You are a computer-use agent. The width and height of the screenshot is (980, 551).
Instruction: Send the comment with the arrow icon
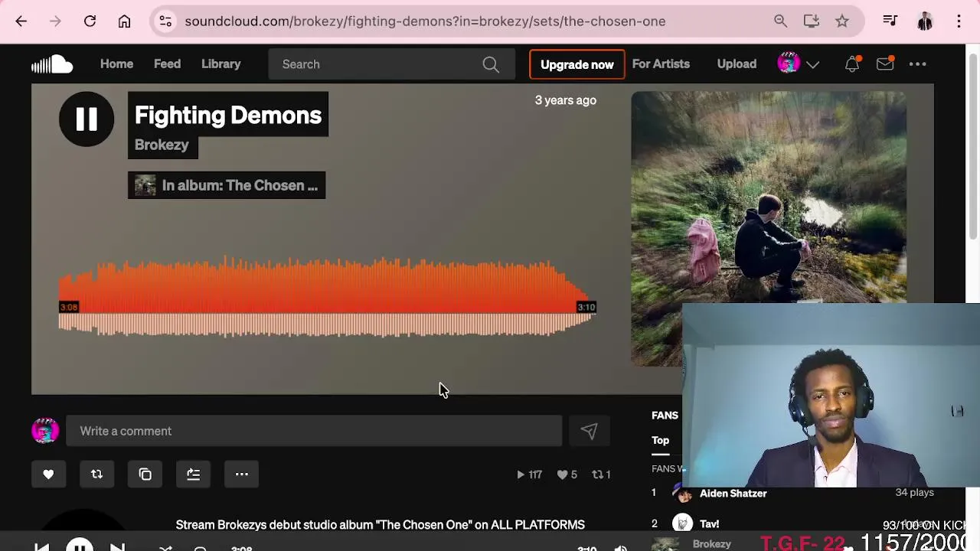pyautogui.click(x=589, y=431)
